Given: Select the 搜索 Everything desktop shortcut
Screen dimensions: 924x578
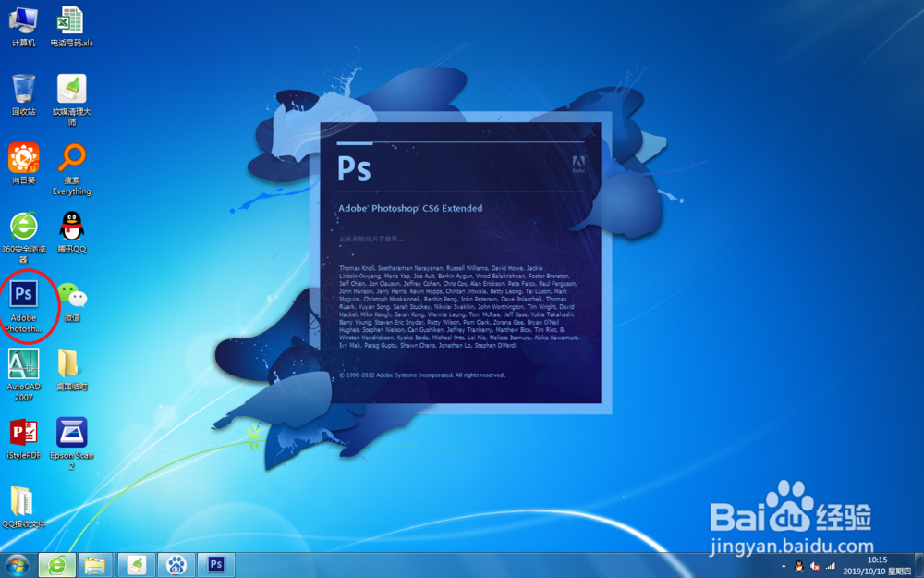Looking at the screenshot, I should (71, 169).
